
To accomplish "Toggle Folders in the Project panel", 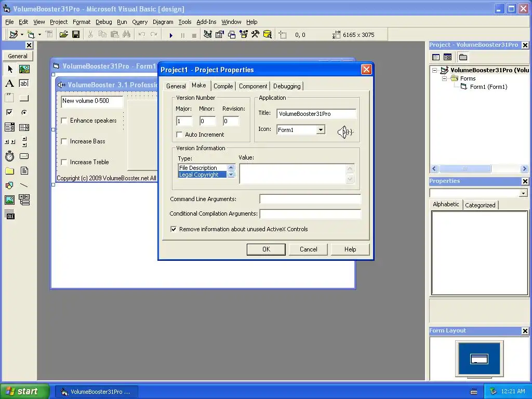I will tap(463, 57).
